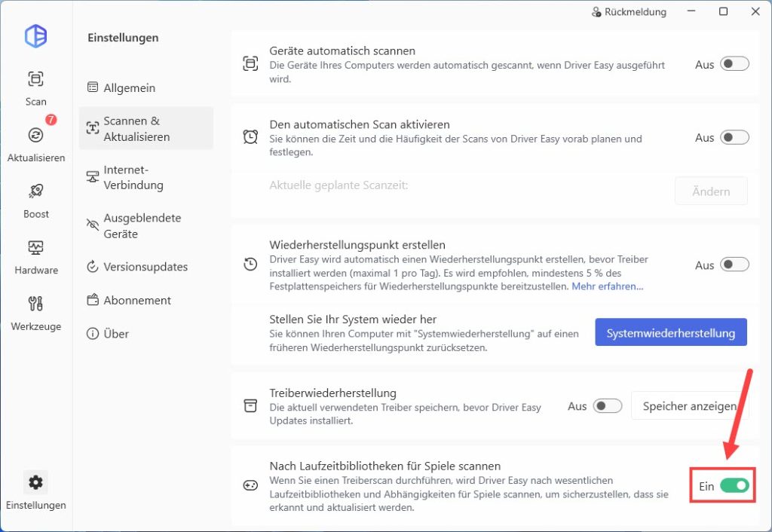Open the Hardware monitor section
The image size is (772, 532).
tap(36, 257)
